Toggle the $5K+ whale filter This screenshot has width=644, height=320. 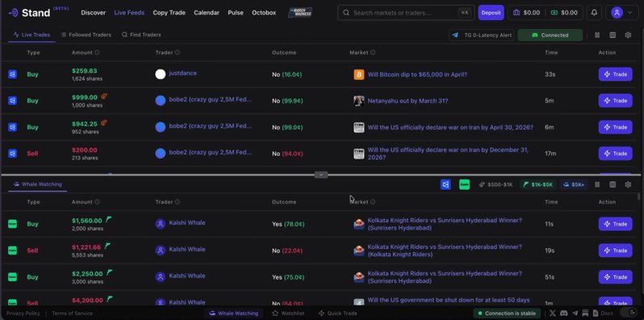[573, 185]
